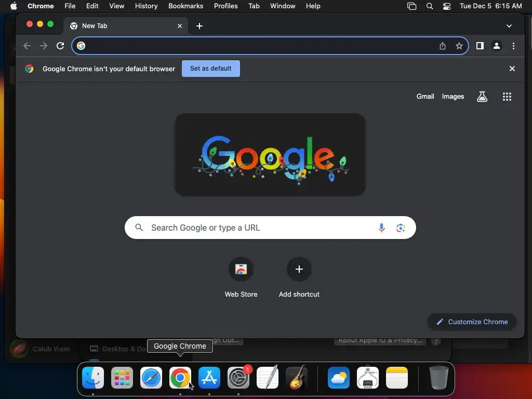The width and height of the screenshot is (532, 399).
Task: Open the Images link
Action: [453, 97]
